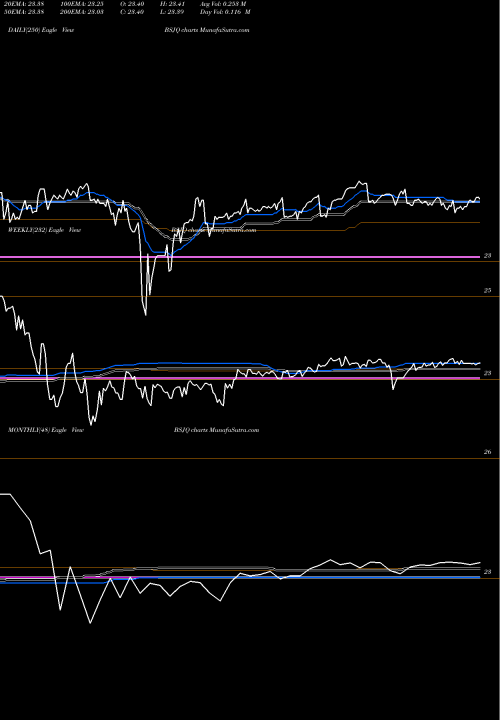
Task: Click the 'MONTHLY(48) Eagle View' chart label
Action: coord(46,430)
